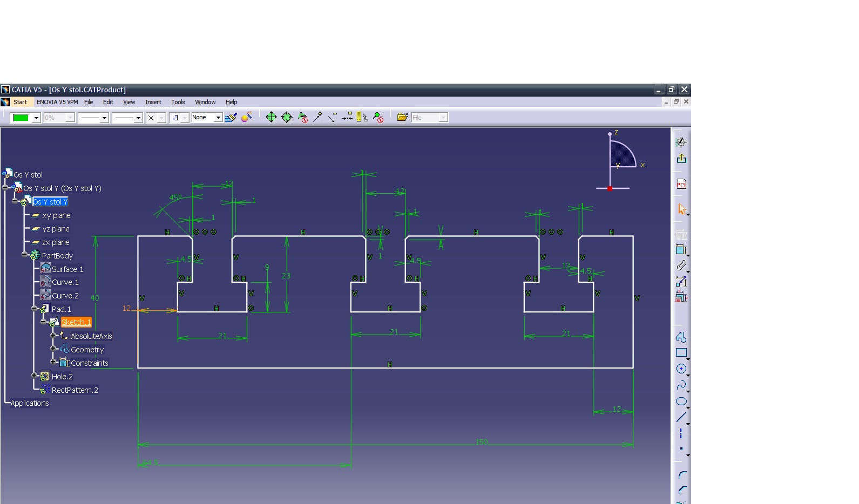Pick the Spline curve tool

pos(681,385)
